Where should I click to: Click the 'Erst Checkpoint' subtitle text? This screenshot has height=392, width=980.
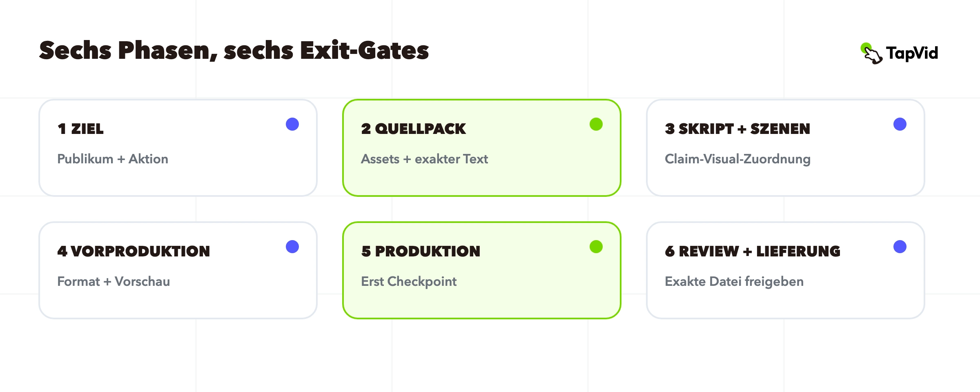click(409, 281)
